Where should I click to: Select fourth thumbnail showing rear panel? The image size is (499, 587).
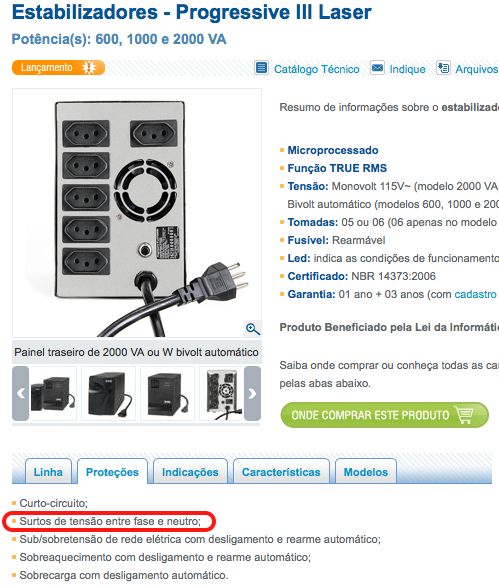222,393
